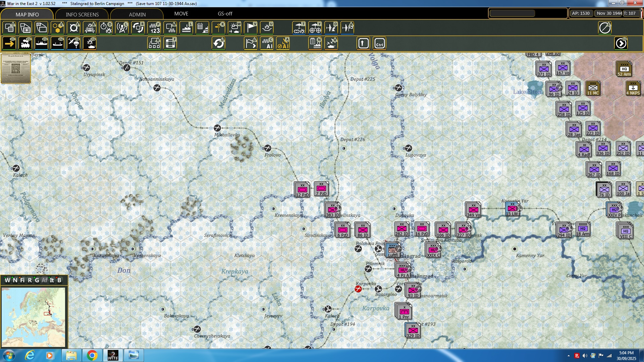Viewport: 644px width, 362px height.
Task: Toggle the GS-off setting
Action: pos(224,14)
